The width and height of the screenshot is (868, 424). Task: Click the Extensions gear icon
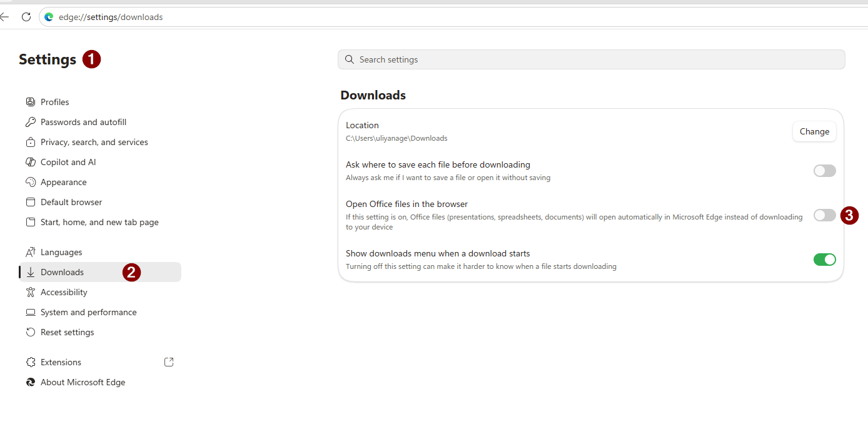click(x=30, y=362)
